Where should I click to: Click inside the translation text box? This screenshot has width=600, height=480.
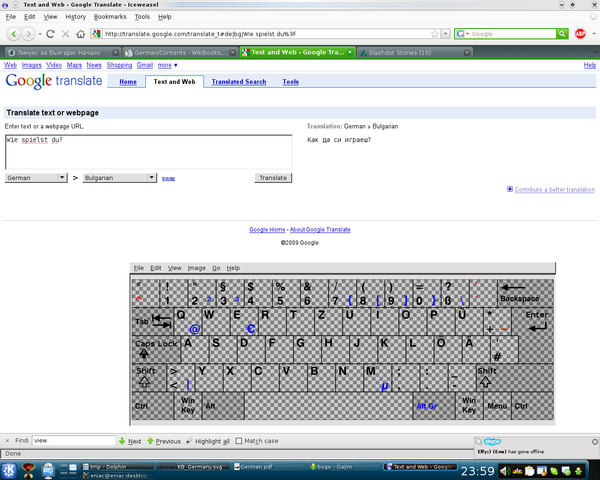pos(148,152)
